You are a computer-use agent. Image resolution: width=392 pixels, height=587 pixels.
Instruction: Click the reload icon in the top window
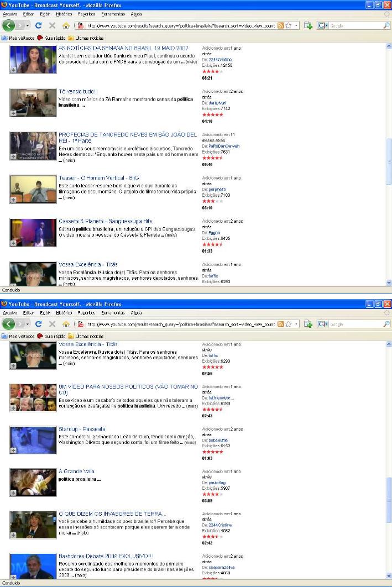point(39,25)
